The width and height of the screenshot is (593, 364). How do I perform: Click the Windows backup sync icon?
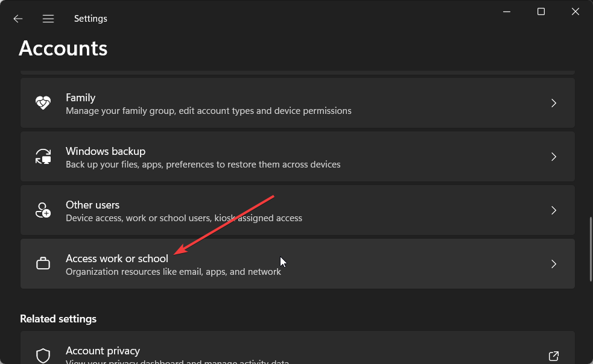click(x=43, y=157)
